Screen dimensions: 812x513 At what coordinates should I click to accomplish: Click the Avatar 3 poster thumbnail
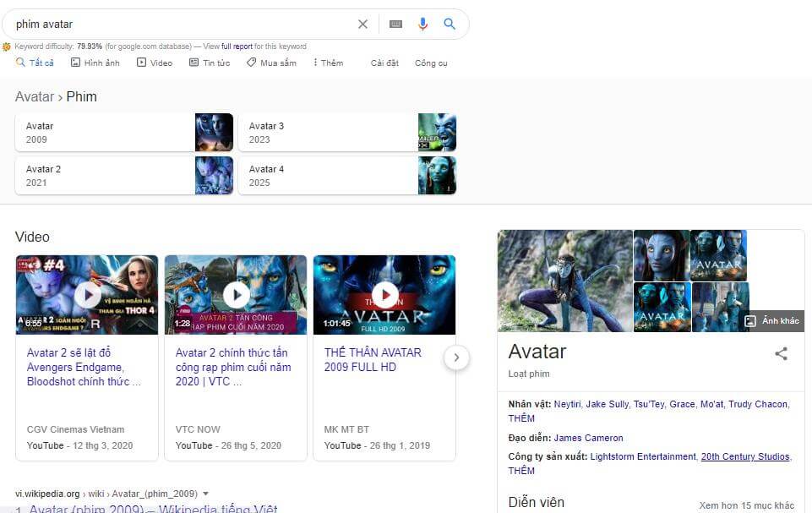pos(437,133)
